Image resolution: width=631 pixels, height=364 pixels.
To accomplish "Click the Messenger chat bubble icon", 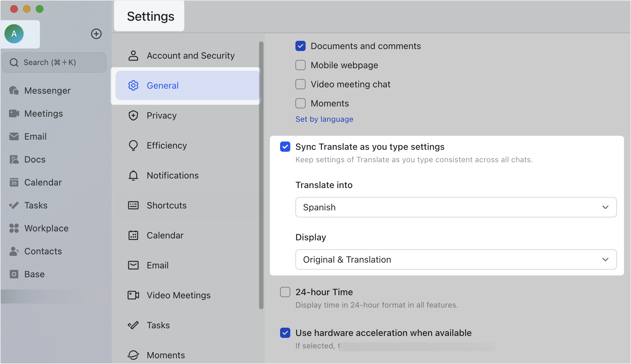I will pos(14,91).
